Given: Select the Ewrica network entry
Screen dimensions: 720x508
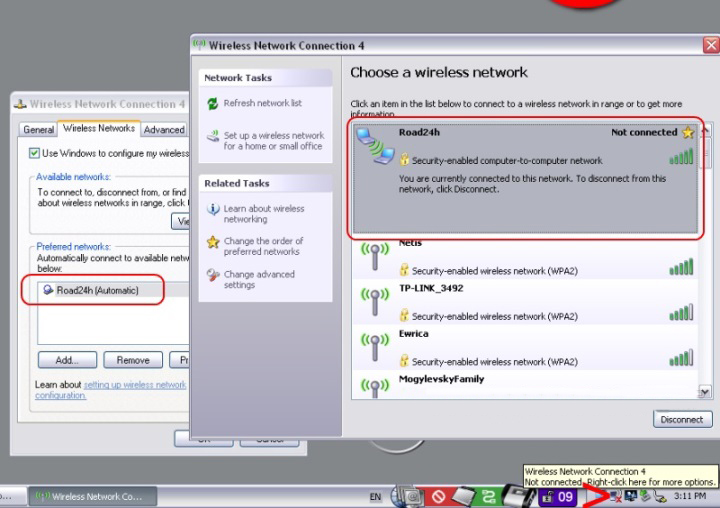Looking at the screenshot, I should pyautogui.click(x=524, y=348).
